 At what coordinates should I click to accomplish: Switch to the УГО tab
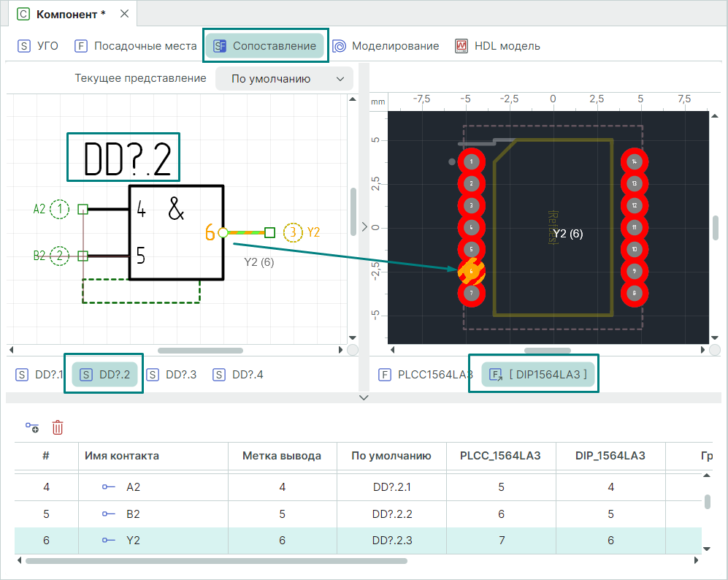(x=38, y=46)
